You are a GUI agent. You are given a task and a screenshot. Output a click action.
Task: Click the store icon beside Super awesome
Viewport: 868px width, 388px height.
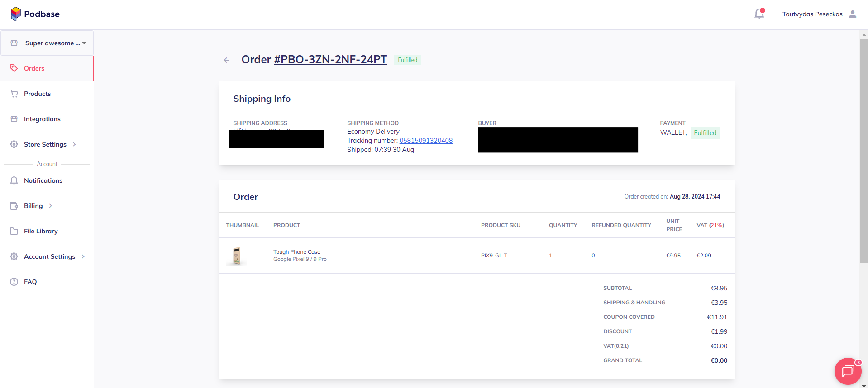click(14, 43)
